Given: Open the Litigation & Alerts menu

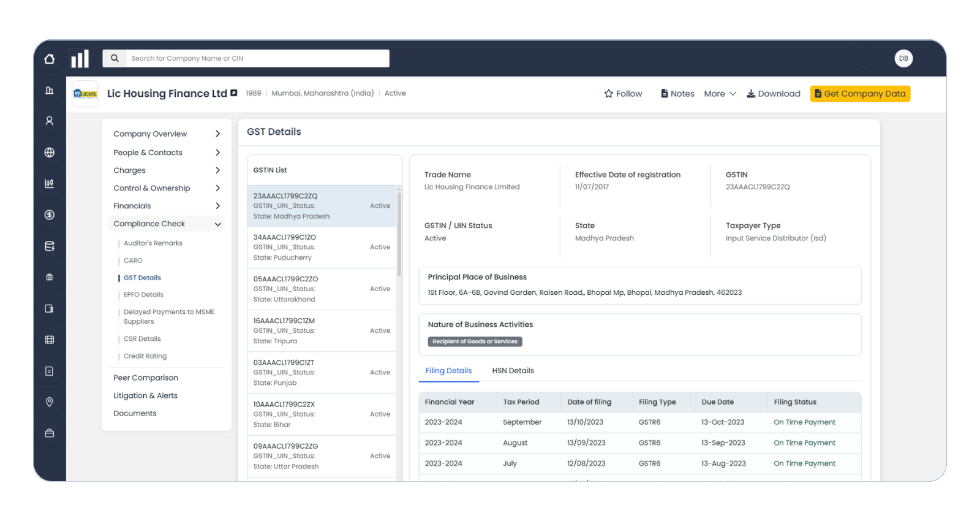Looking at the screenshot, I should click(145, 396).
